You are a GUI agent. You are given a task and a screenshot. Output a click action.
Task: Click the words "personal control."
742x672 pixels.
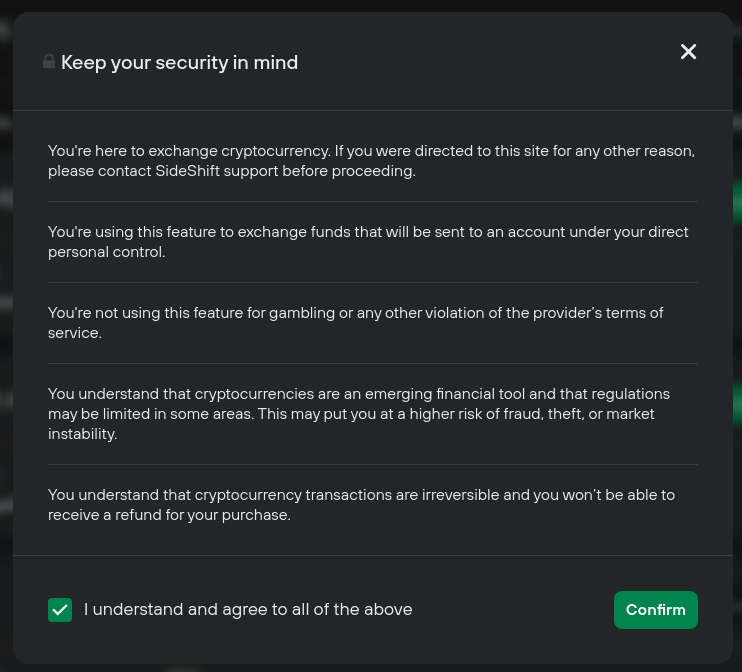(x=106, y=252)
